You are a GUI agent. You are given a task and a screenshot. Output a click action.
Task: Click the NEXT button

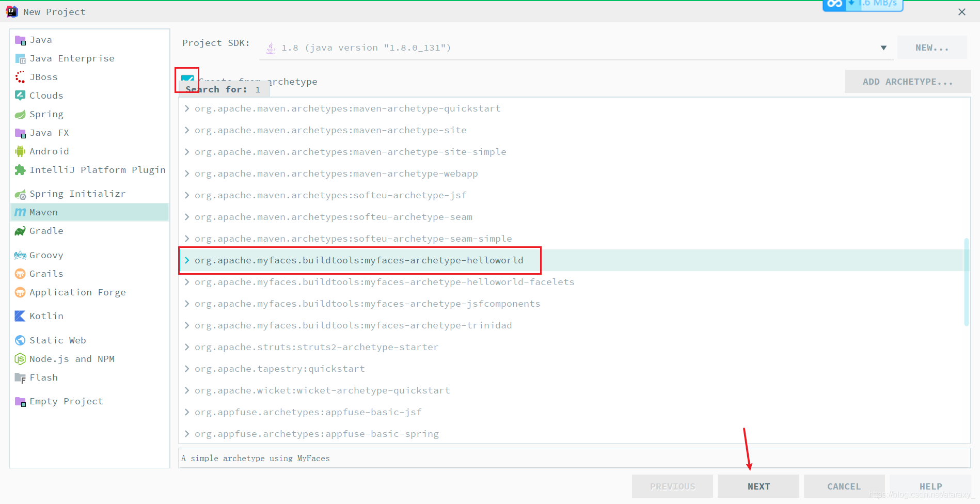(x=758, y=486)
